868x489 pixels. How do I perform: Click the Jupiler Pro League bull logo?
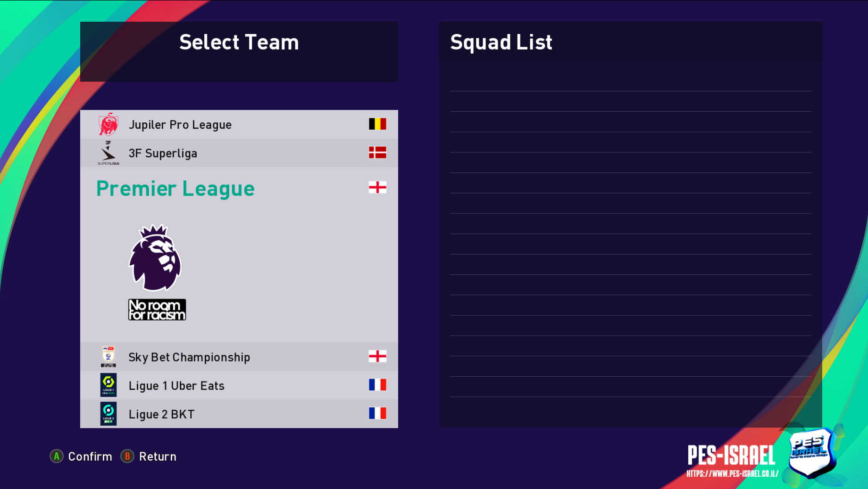pos(108,124)
